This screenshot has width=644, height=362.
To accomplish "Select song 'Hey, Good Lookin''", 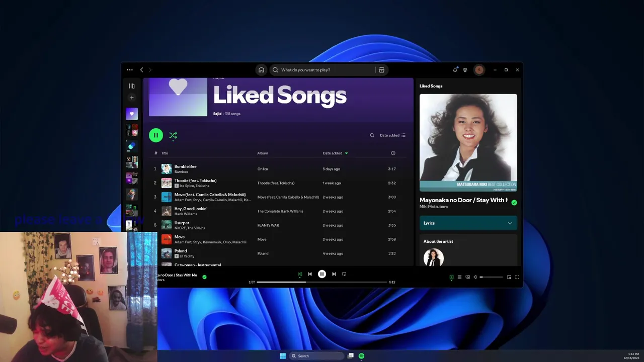I will click(191, 209).
